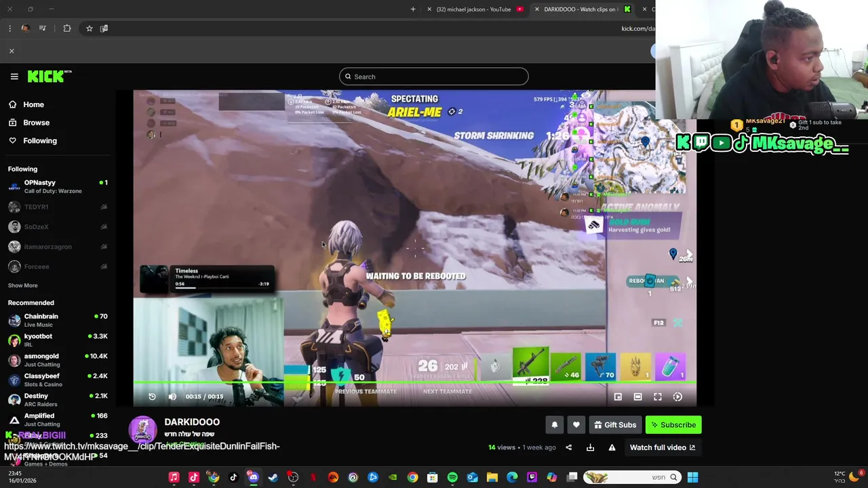Open Chainbrain recommended channel
The image size is (868, 488).
tap(58, 320)
